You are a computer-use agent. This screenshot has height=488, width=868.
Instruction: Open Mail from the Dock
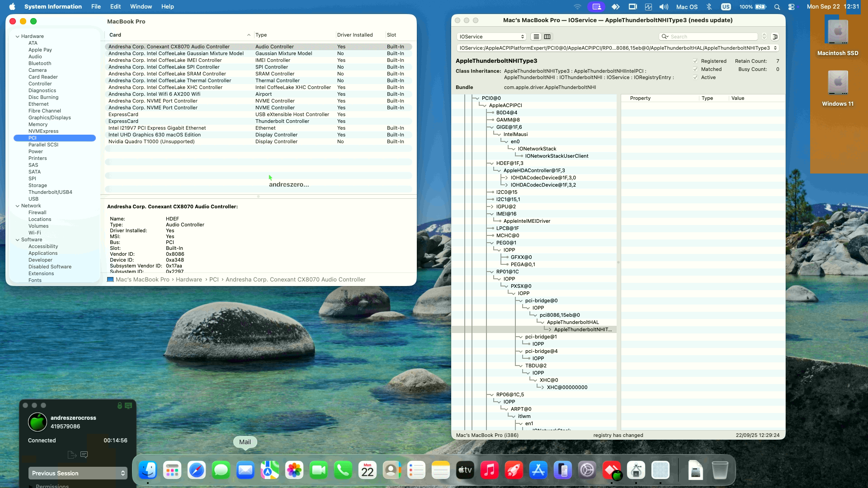[245, 470]
